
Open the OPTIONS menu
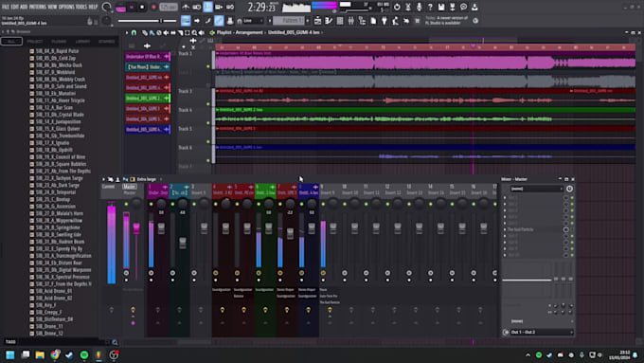[66, 7]
